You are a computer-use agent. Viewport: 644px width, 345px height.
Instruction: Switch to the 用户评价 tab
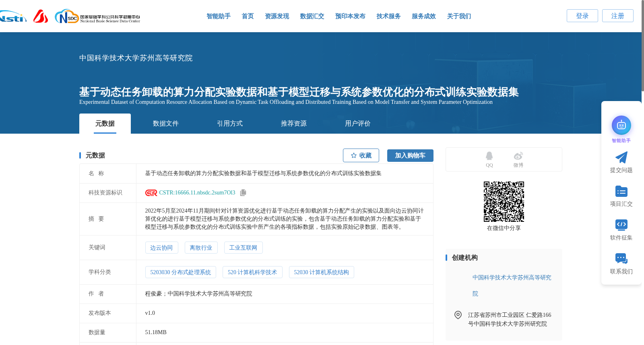pyautogui.click(x=358, y=124)
